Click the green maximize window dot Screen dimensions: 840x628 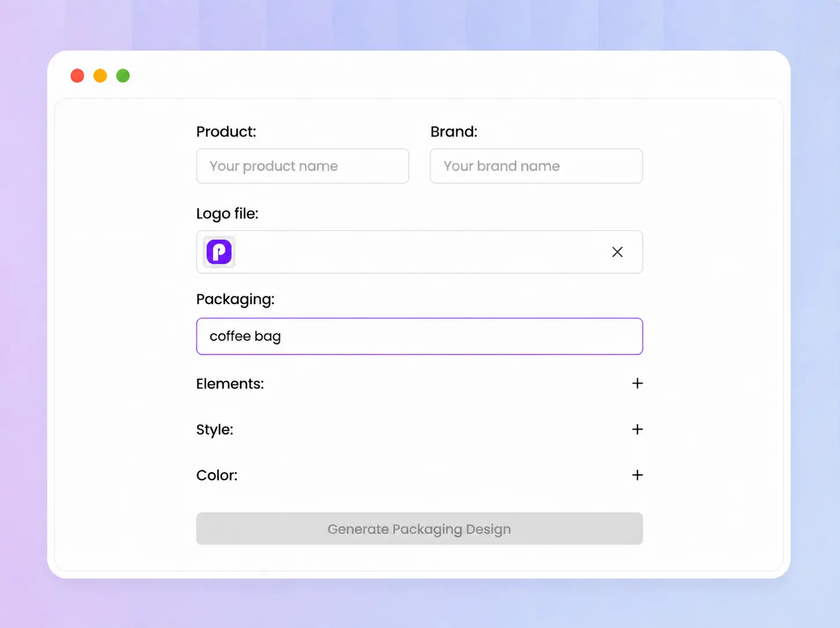(x=123, y=76)
